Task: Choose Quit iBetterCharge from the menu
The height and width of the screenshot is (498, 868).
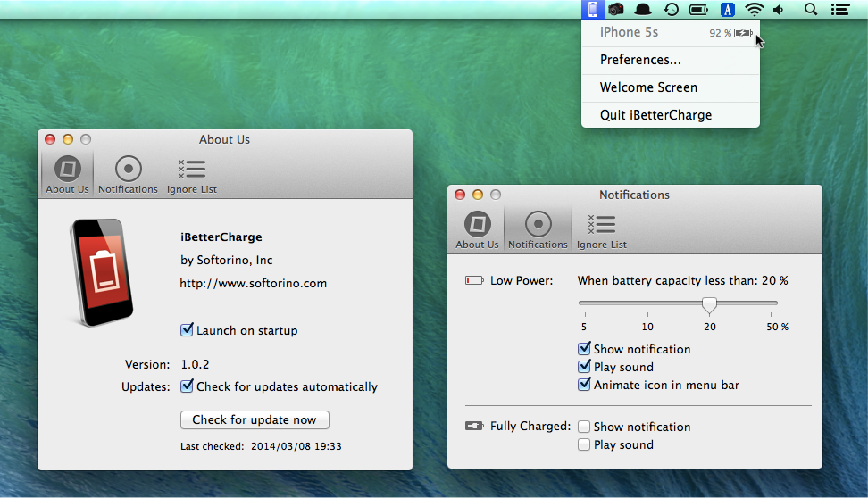Action: coord(671,115)
